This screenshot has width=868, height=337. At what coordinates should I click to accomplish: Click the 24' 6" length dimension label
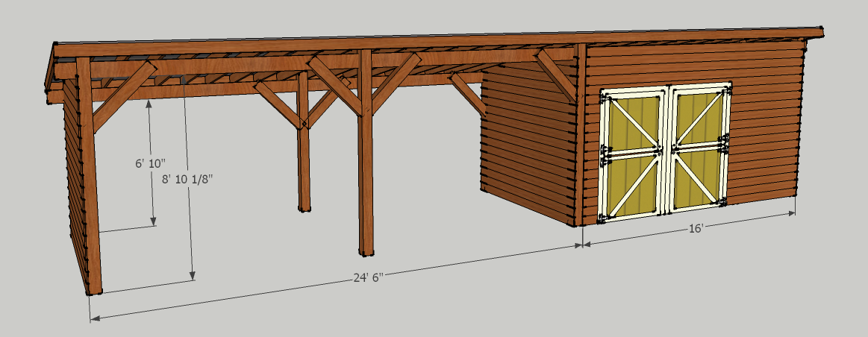[x=368, y=278]
